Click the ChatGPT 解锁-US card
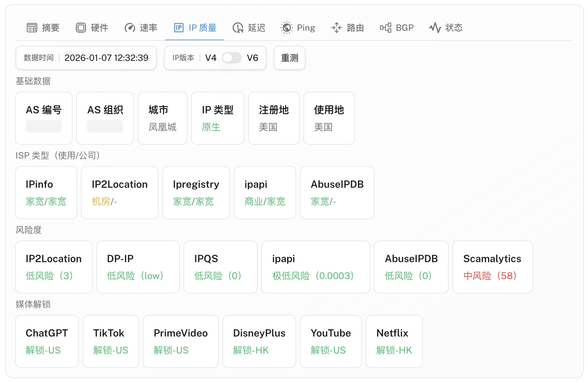Screen dimensions: 588x383 click(x=47, y=341)
